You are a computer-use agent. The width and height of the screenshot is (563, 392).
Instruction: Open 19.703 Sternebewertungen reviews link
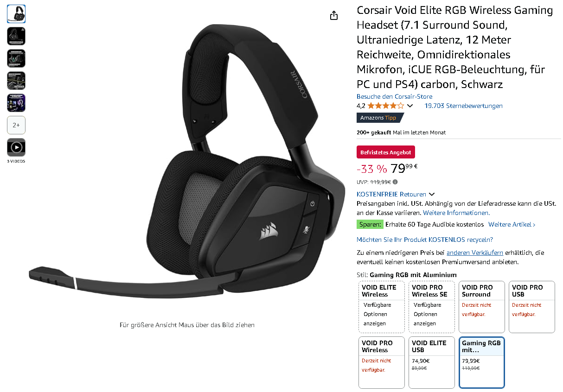(x=463, y=106)
